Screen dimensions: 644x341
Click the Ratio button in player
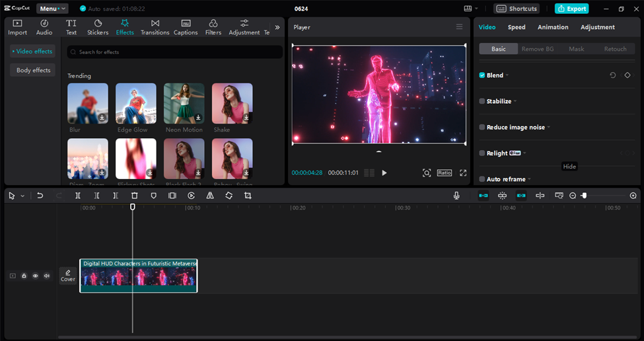[445, 172]
